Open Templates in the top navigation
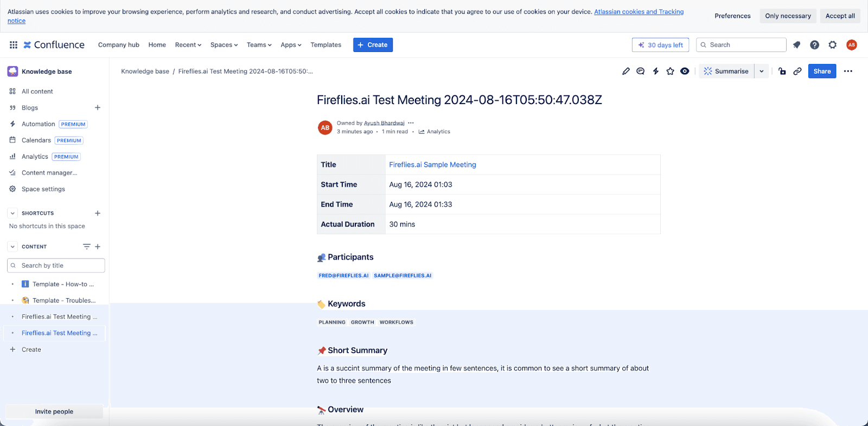This screenshot has height=426, width=868. click(x=326, y=45)
